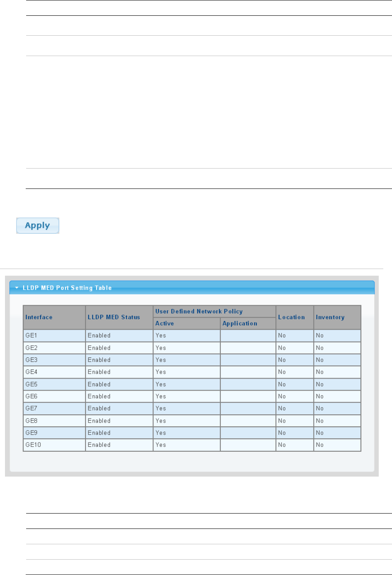Viewport: 392px width, 575px height.
Task: Click Active Yes value in GE4 row
Action: tap(161, 372)
